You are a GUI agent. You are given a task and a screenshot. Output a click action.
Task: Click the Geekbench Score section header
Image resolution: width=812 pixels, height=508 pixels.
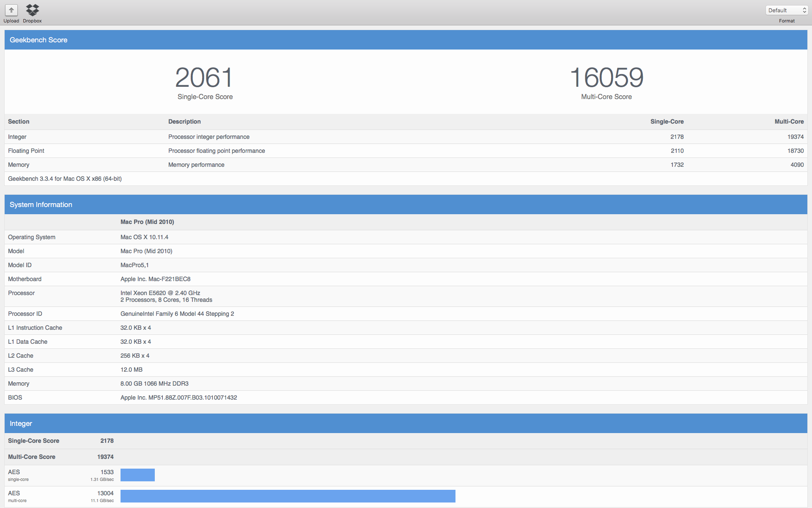pyautogui.click(x=38, y=40)
